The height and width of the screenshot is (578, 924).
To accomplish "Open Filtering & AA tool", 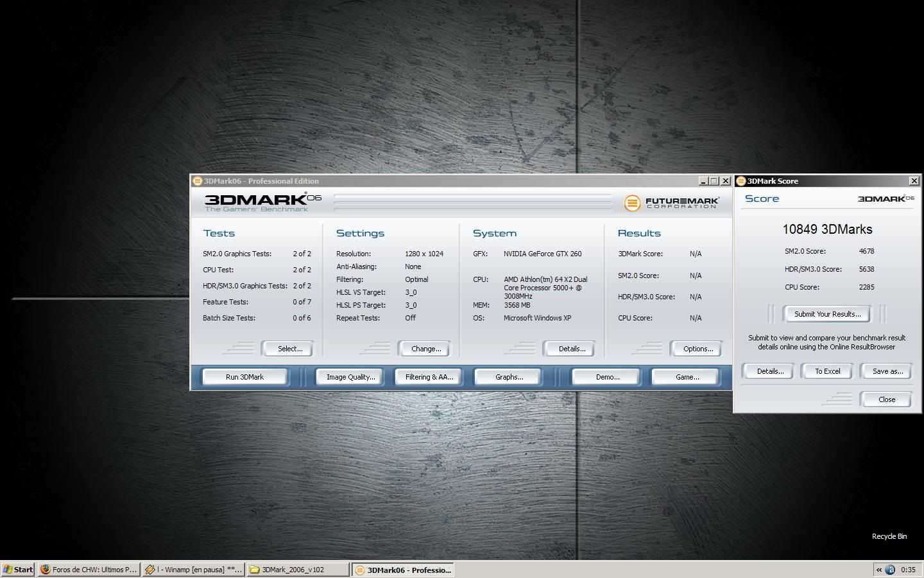I will click(429, 377).
